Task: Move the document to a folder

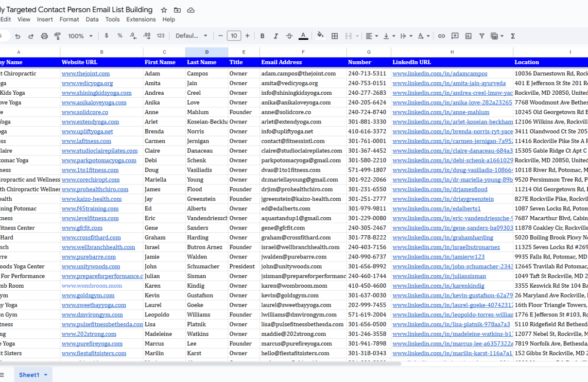Action: click(x=177, y=10)
